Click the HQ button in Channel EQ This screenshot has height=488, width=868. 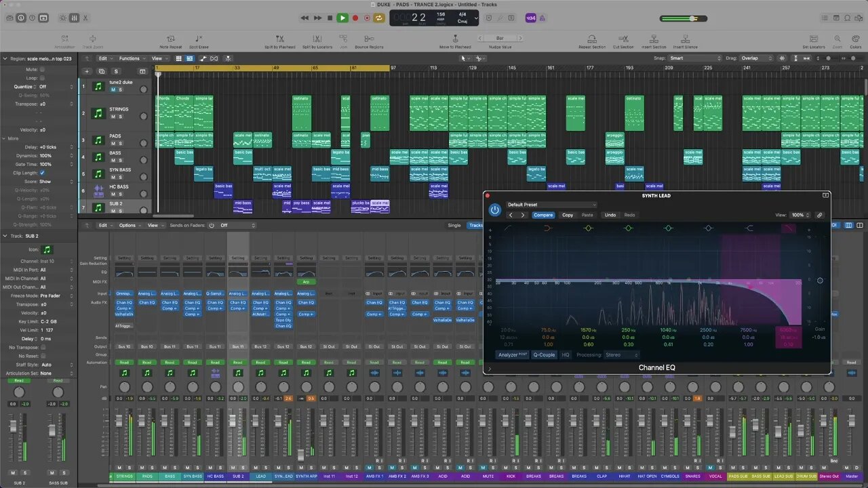click(566, 354)
